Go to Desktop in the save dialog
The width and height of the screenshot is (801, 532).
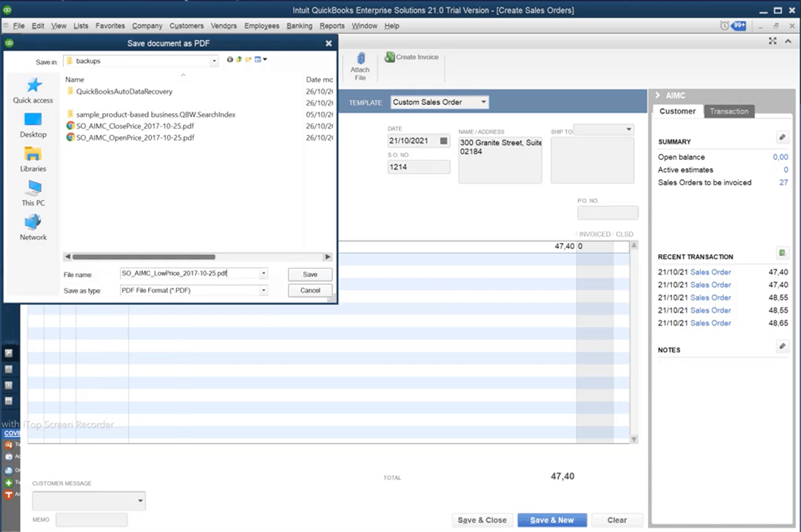(x=33, y=125)
